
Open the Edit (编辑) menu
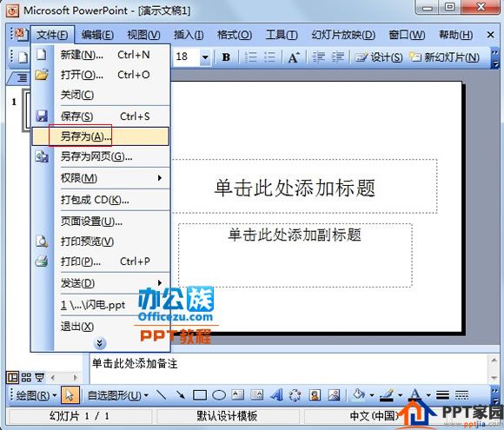97,35
